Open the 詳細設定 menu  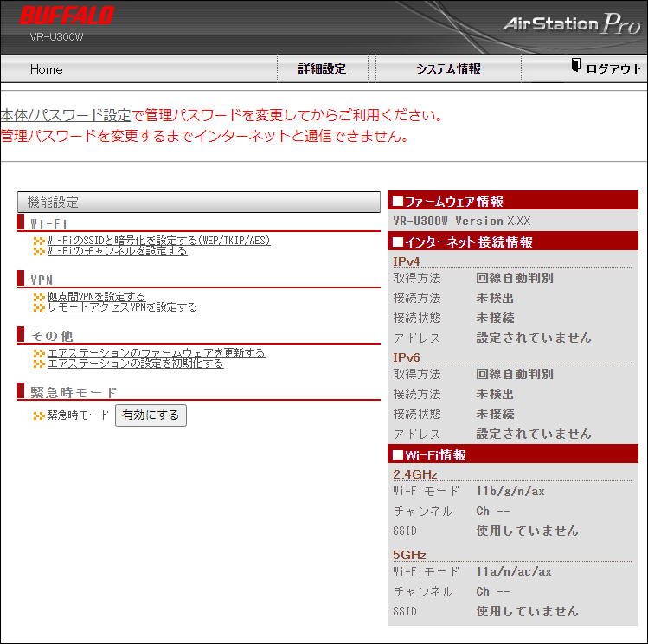tap(322, 69)
